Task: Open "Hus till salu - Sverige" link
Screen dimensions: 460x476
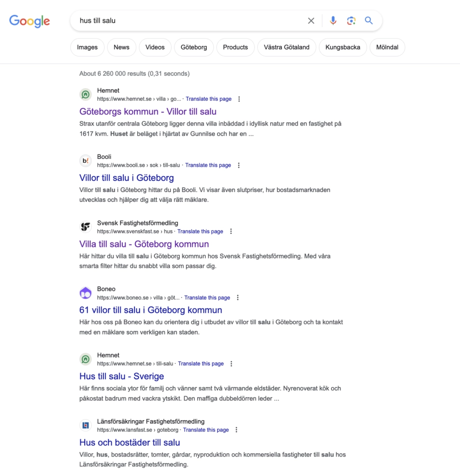Action: tap(121, 377)
